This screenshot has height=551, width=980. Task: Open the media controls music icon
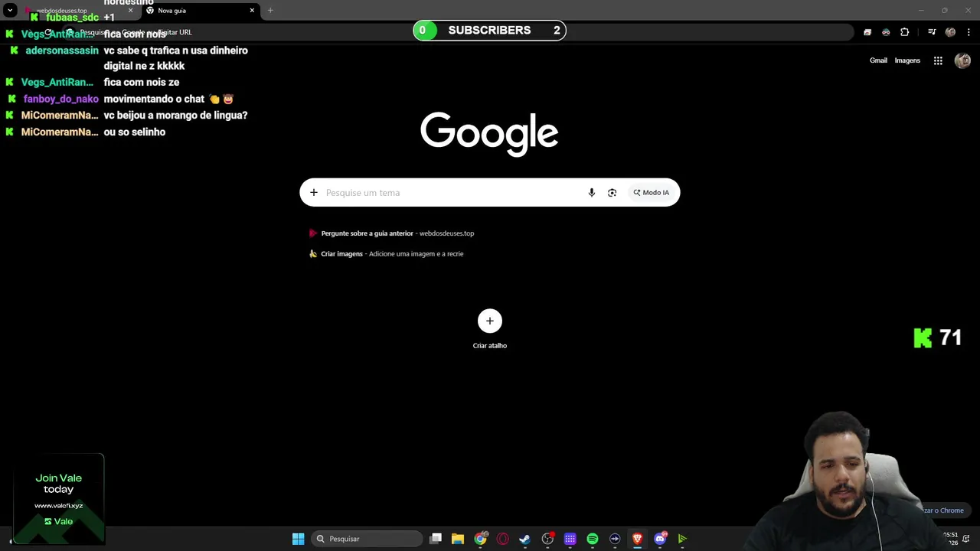coord(932,32)
